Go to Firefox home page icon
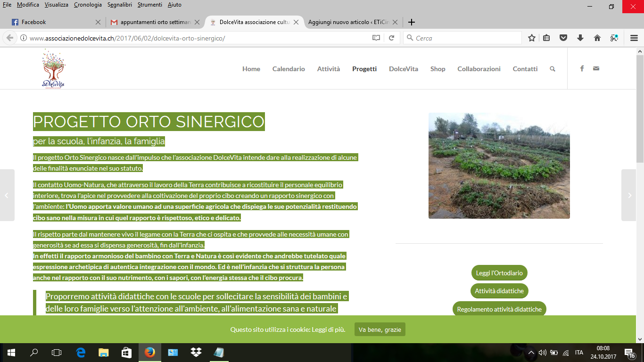Viewport: 644px width, 362px height. pos(597,38)
